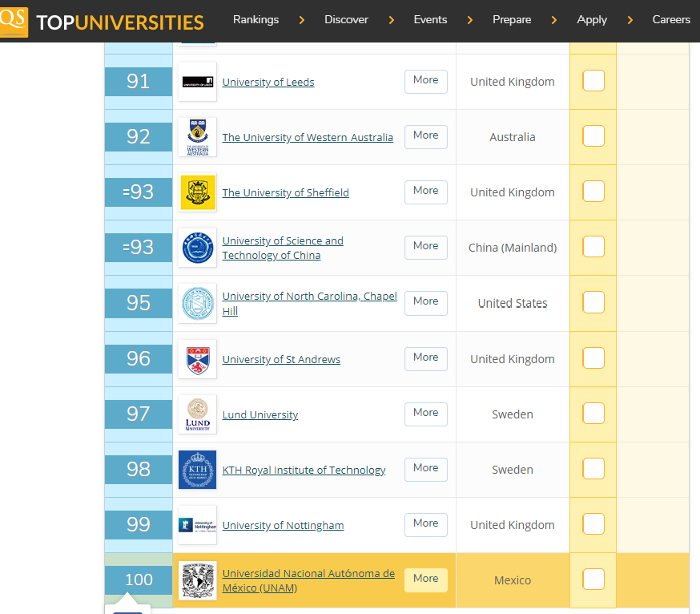Click the Lund University logo
Screen dimensions: 700x614
coord(197,414)
